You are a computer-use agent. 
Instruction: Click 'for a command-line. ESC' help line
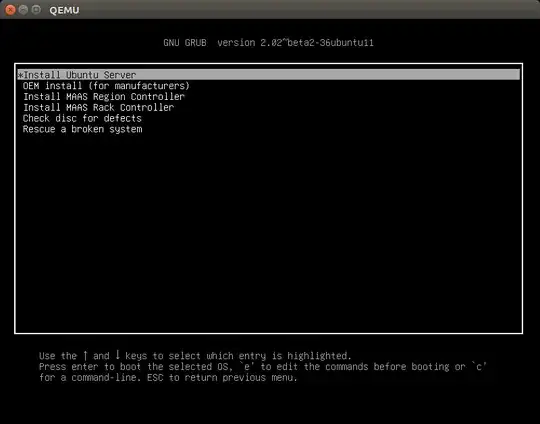tap(168, 378)
